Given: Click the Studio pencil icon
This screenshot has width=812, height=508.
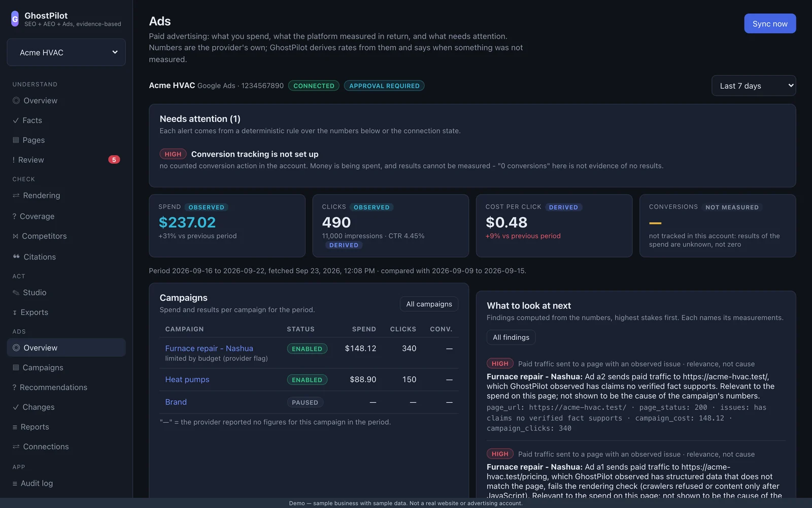Looking at the screenshot, I should pyautogui.click(x=16, y=293).
